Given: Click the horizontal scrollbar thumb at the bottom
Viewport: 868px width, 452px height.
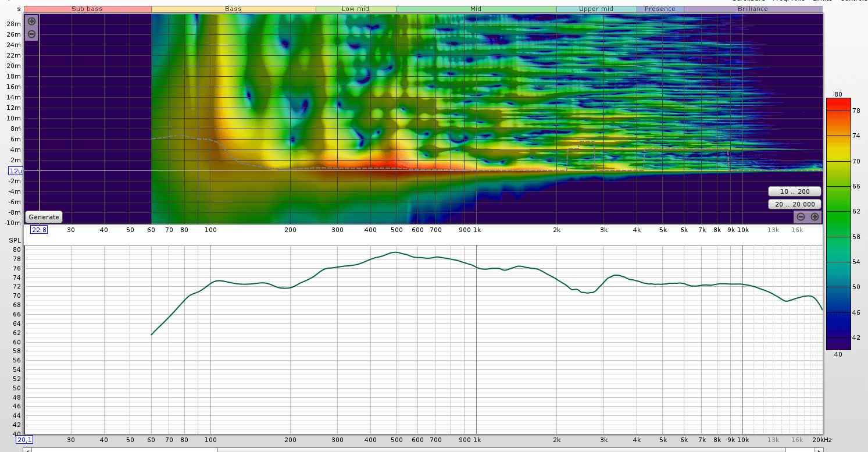Looking at the screenshot, I should coord(502,450).
